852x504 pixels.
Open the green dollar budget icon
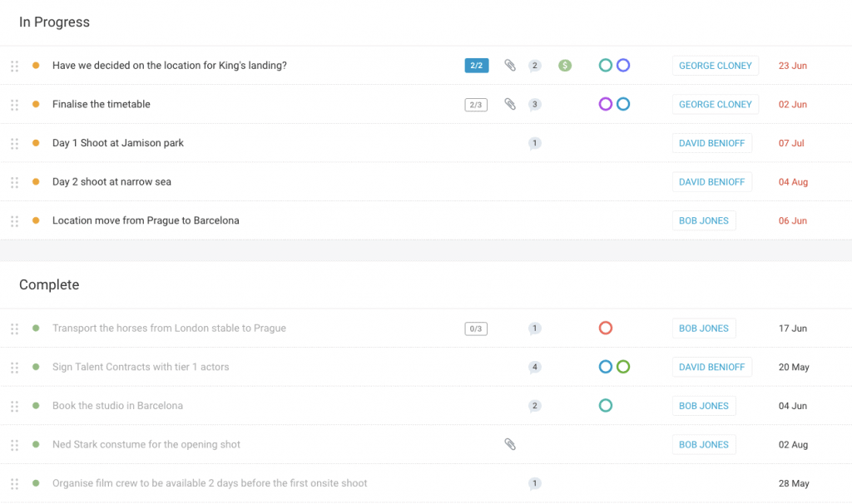coord(565,65)
